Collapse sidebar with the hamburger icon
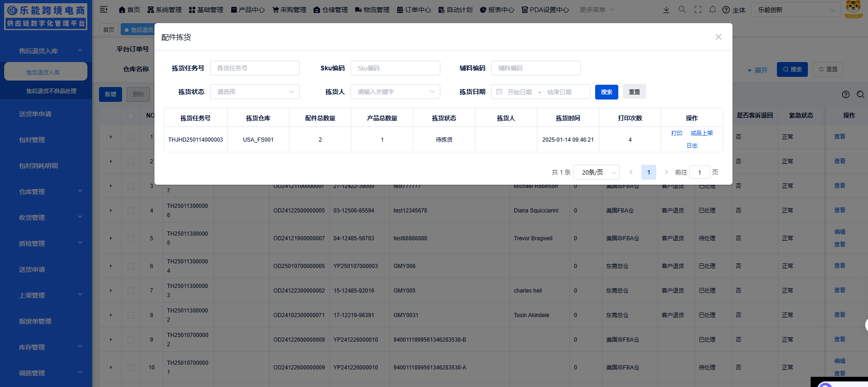 [x=104, y=10]
